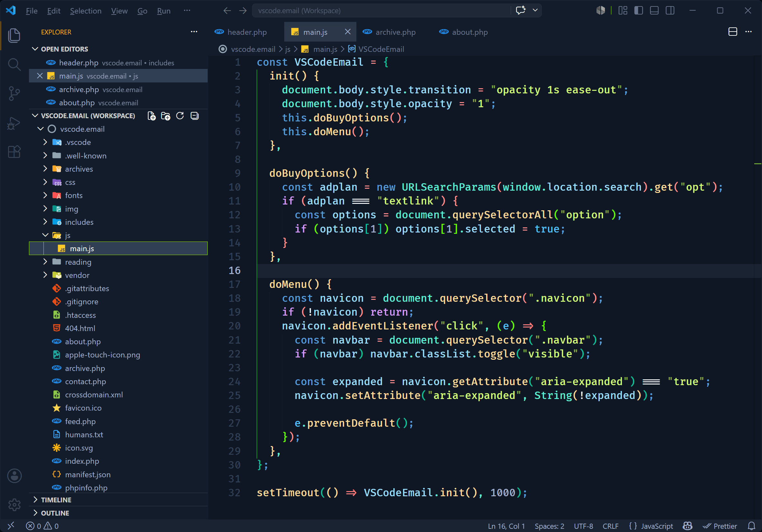Screen dimensions: 762x532
Task: Click Ln 16, Col 1 in status bar
Action: pos(506,526)
